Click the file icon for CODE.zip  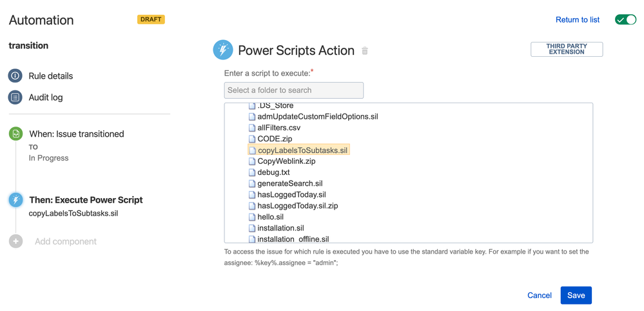252,139
